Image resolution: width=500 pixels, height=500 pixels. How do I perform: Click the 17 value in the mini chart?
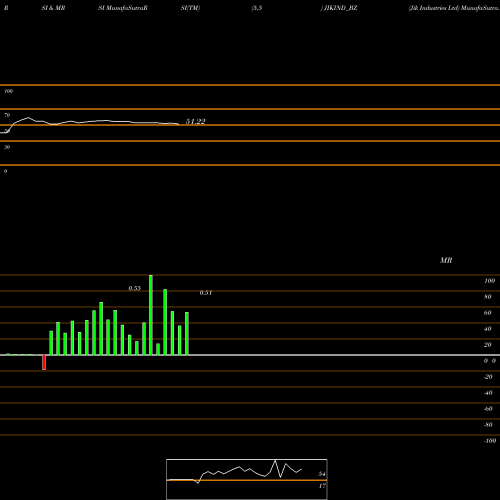[322, 486]
